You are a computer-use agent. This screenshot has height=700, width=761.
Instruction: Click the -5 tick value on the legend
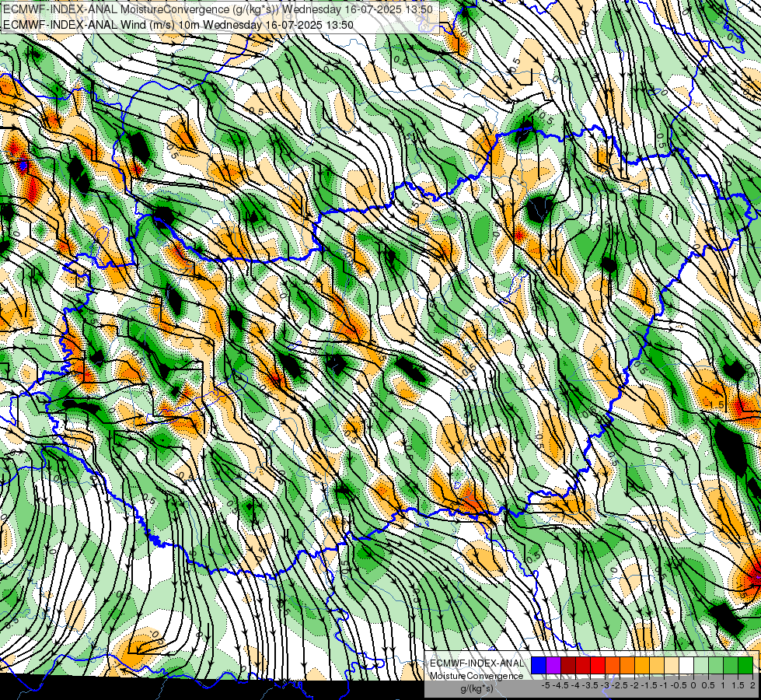click(x=546, y=685)
